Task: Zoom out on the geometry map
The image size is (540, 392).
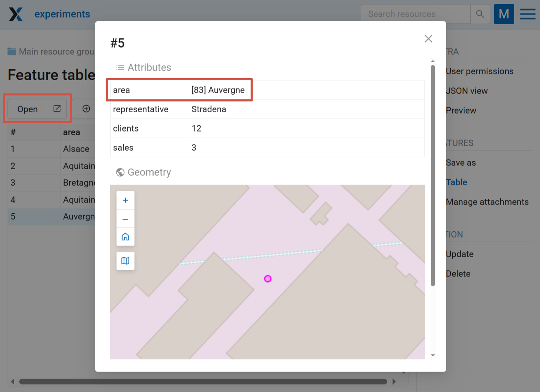Action: 125,219
